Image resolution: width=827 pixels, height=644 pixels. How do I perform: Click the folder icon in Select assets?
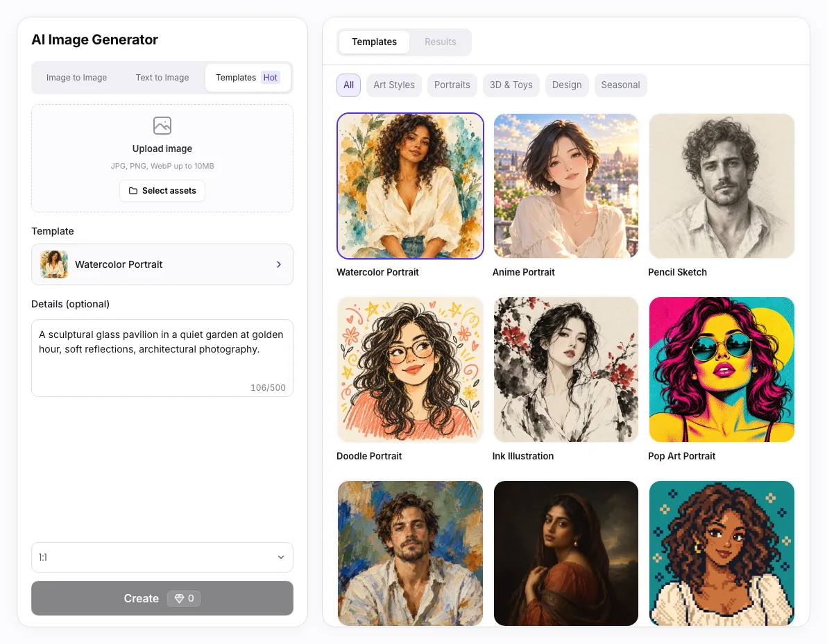pyautogui.click(x=133, y=191)
